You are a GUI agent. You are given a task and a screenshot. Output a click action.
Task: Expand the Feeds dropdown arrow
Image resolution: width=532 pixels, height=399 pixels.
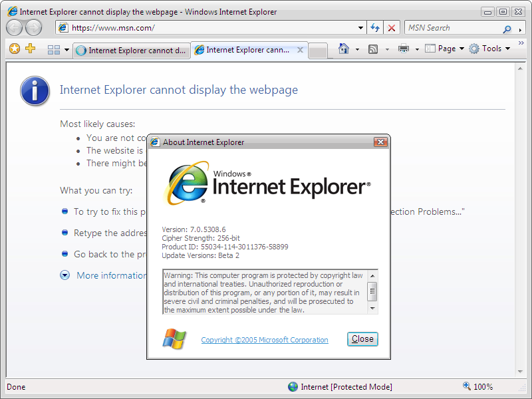[387, 49]
